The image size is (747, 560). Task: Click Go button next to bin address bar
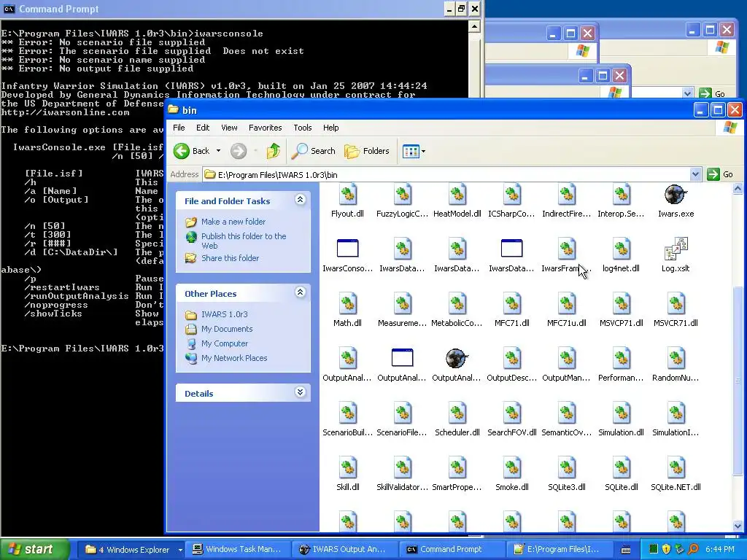coord(721,174)
